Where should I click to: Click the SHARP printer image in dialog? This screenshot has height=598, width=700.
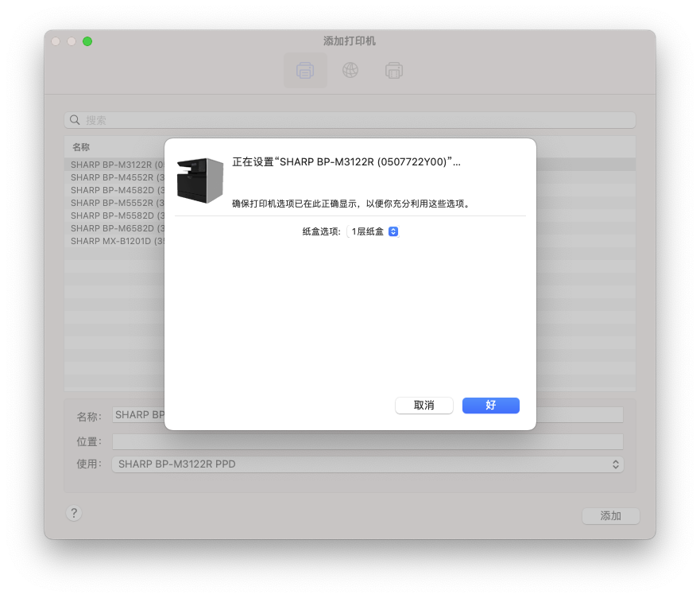point(199,180)
